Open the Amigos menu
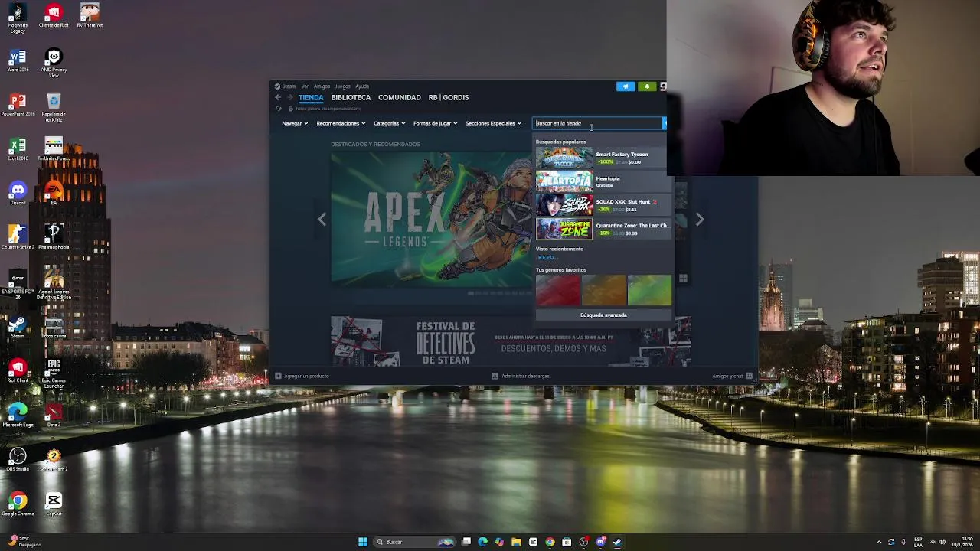This screenshot has height=551, width=980. [x=322, y=86]
